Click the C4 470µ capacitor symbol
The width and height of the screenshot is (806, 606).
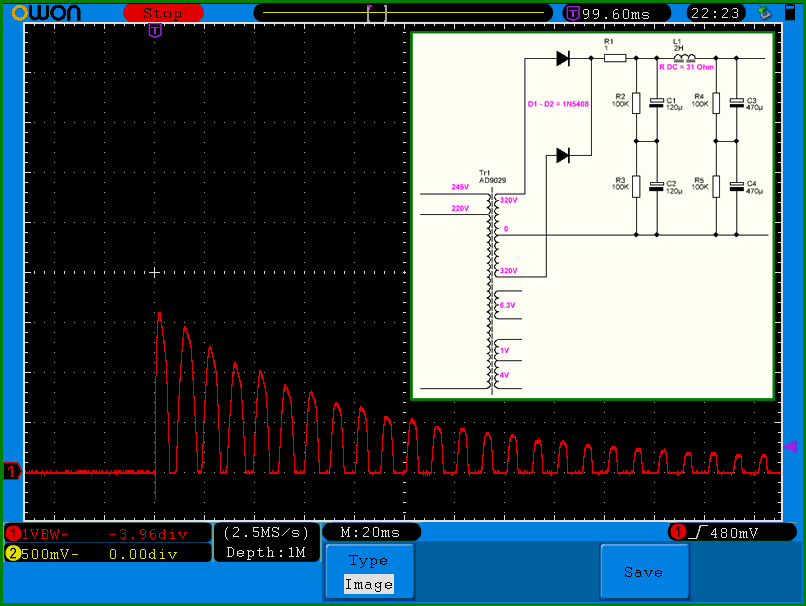point(736,187)
